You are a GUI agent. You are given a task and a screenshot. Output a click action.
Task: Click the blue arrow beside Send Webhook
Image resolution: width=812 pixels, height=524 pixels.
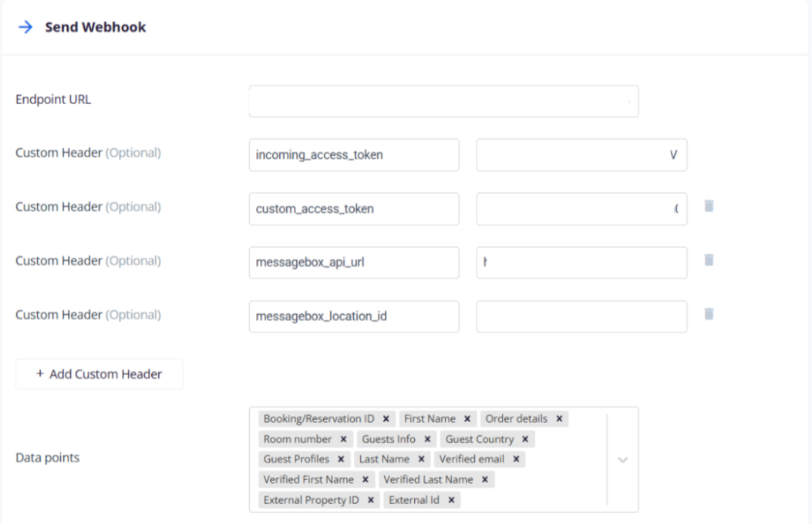[25, 27]
